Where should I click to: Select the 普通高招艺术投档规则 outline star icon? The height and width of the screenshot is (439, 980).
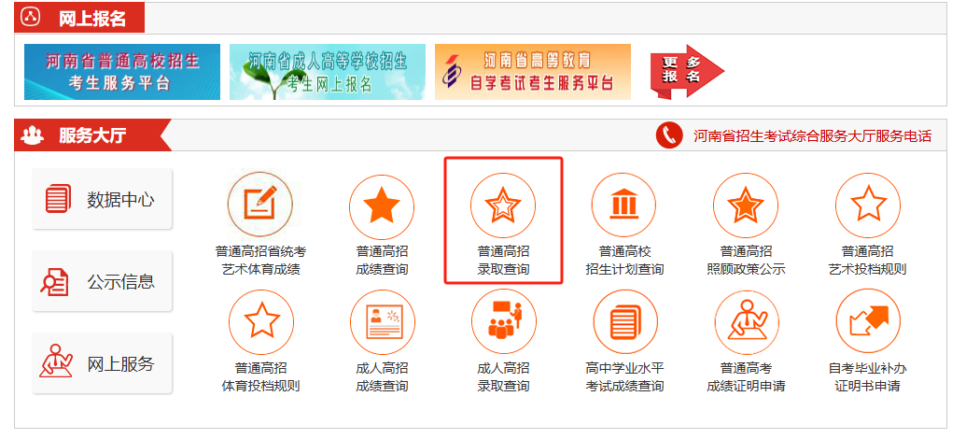click(868, 205)
